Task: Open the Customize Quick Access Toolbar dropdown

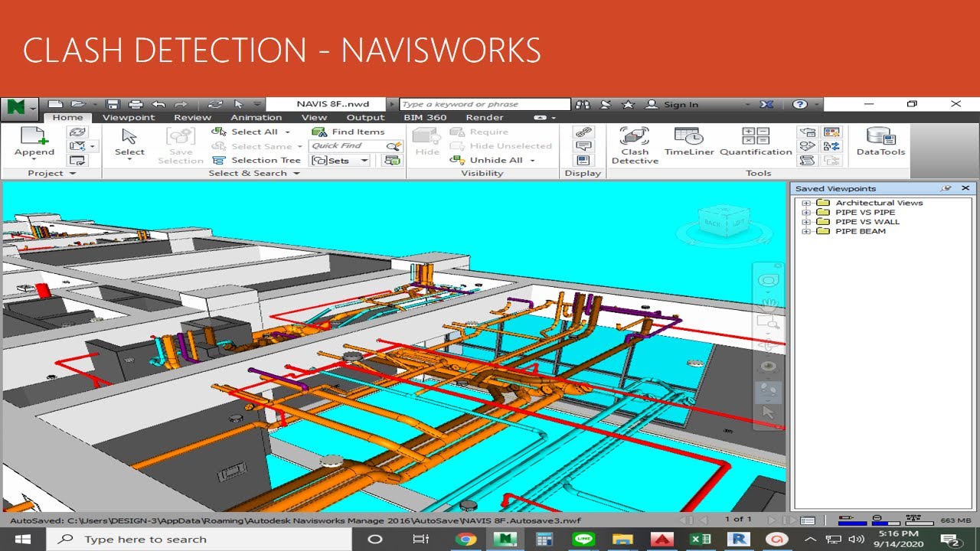Action: tap(258, 104)
